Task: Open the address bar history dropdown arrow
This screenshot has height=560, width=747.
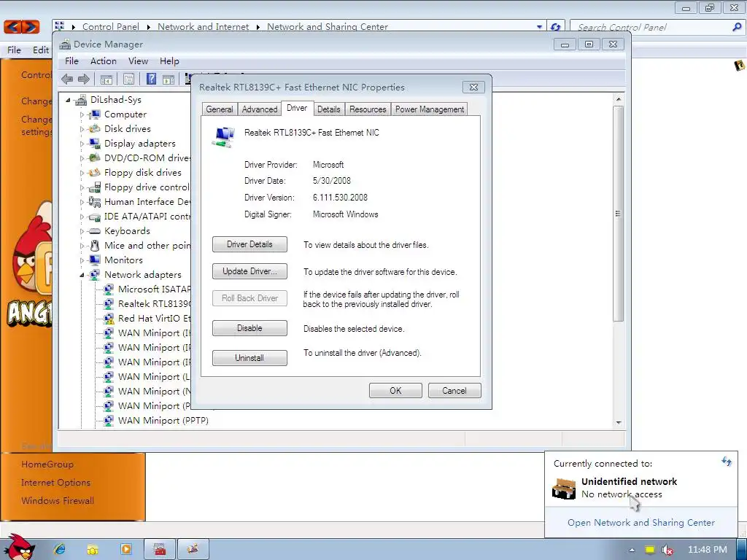Action: click(x=539, y=27)
